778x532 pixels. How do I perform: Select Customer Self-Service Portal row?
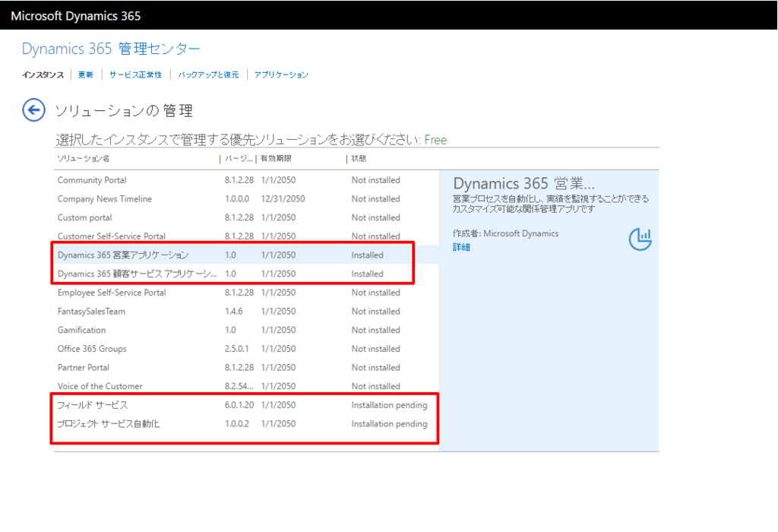click(246, 236)
